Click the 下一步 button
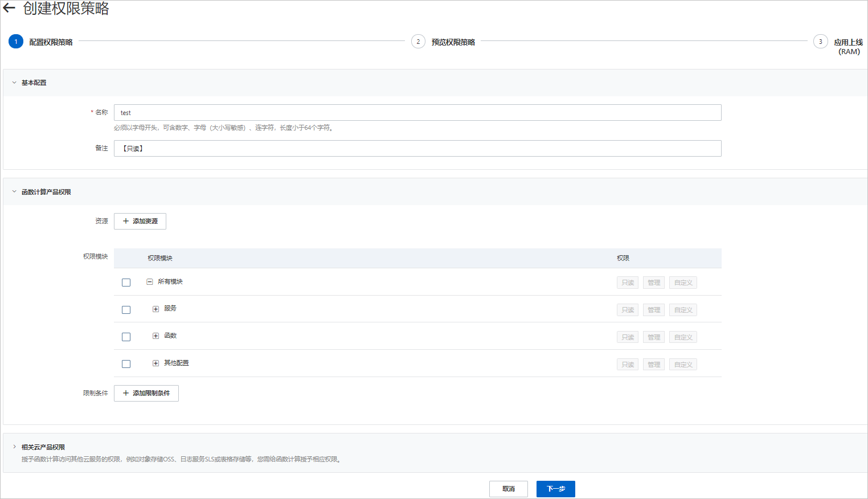Viewport: 868px width, 499px height. tap(555, 488)
